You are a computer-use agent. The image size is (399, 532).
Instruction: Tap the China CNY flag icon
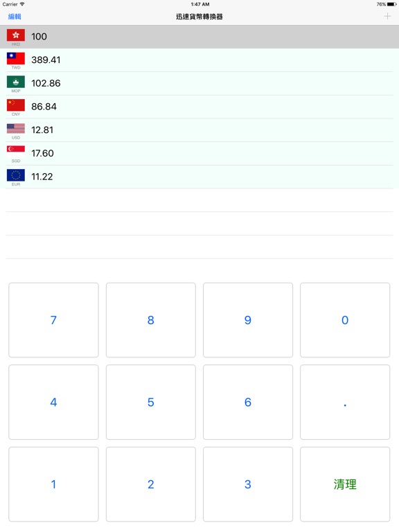pyautogui.click(x=16, y=105)
